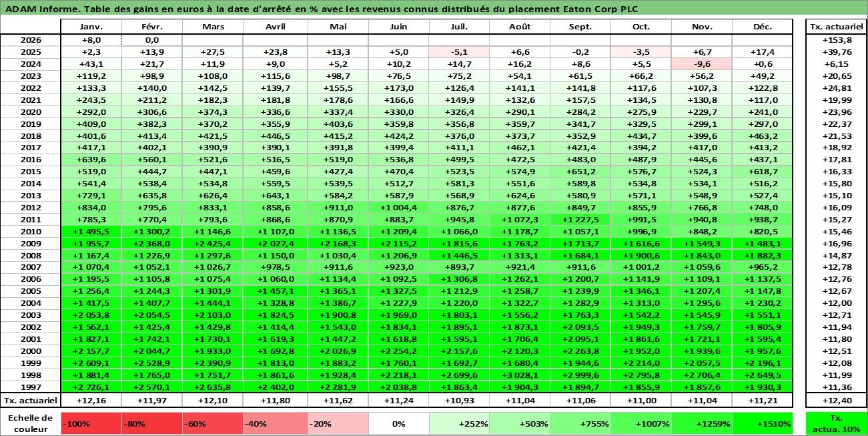
Task: Select the 2025 September value '-0,2'
Action: click(580, 51)
